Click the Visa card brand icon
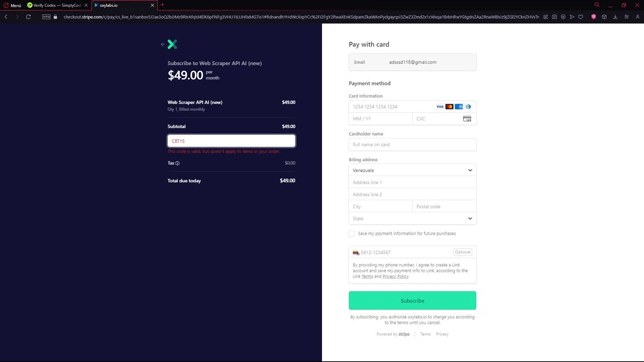Screen dimensions: 644x362 (440, 106)
